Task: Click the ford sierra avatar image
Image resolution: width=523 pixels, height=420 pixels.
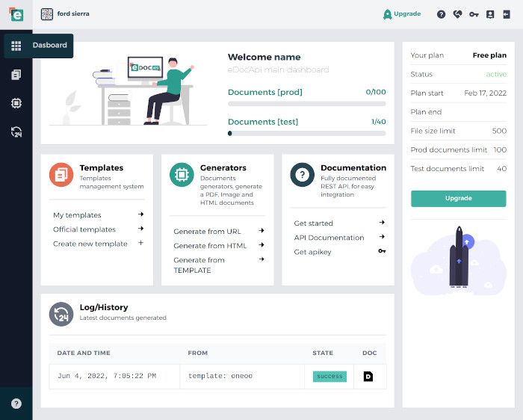Action: pyautogui.click(x=47, y=14)
